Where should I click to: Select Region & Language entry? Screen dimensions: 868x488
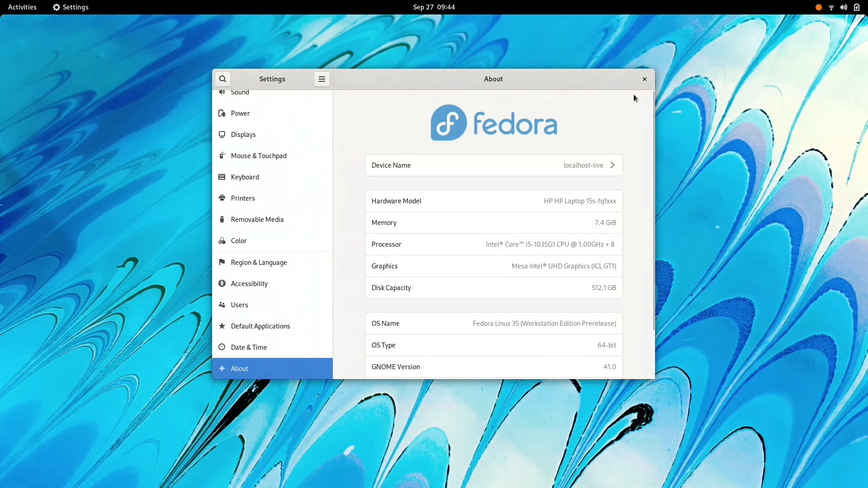point(272,262)
